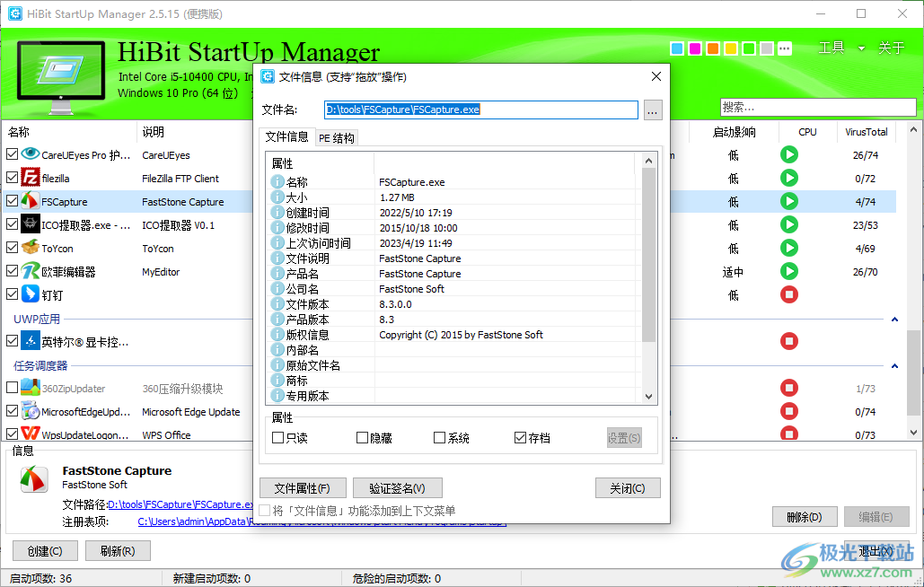Check the 隐藏 attribute box
The height and width of the screenshot is (587, 924).
click(x=363, y=437)
